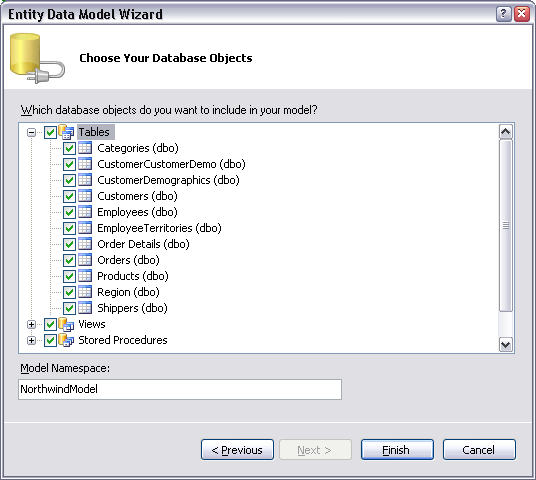Click the help question mark icon

coord(503,14)
